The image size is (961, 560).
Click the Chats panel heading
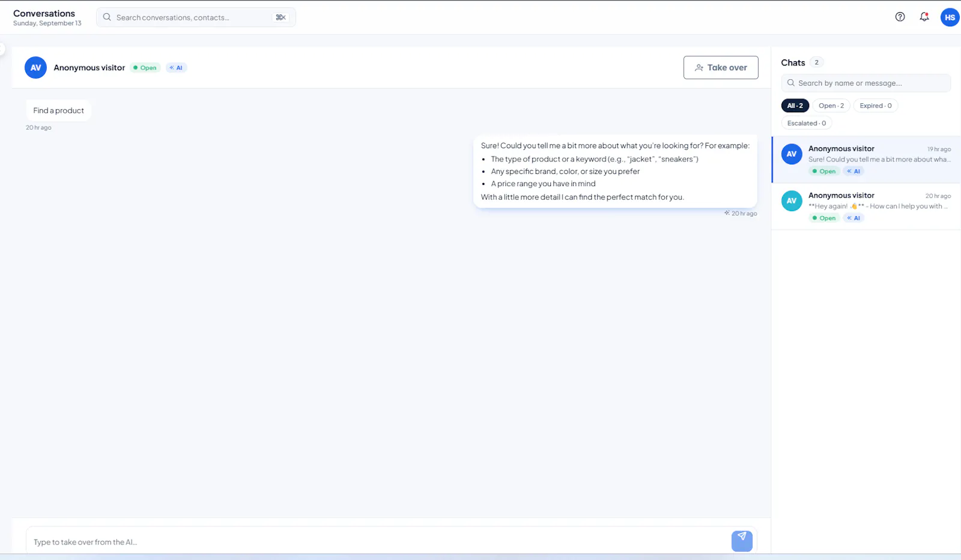click(x=793, y=62)
